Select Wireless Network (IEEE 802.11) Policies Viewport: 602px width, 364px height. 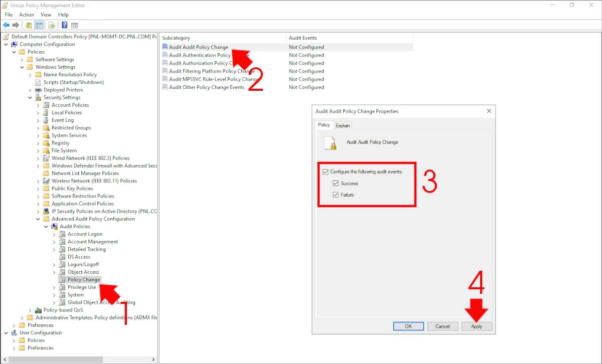point(94,181)
